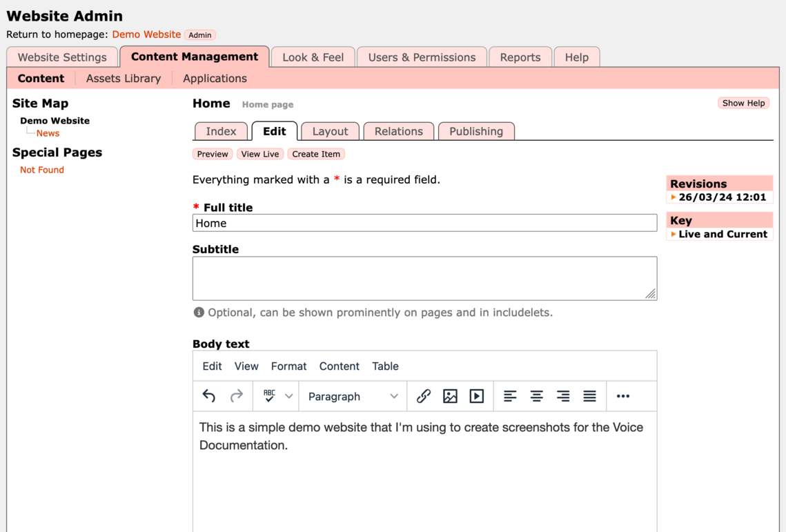
Task: Embed a video in the body text
Action: [477, 396]
